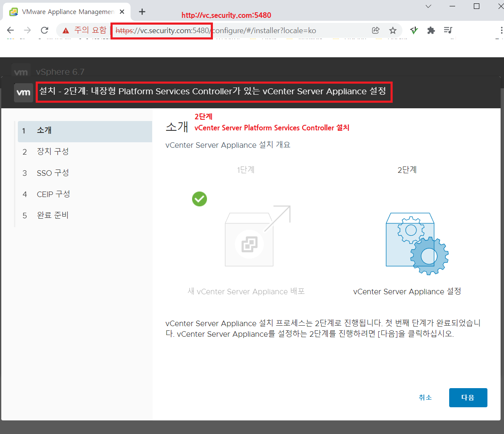
Task: Click the vm logo in installer header
Action: click(x=23, y=93)
